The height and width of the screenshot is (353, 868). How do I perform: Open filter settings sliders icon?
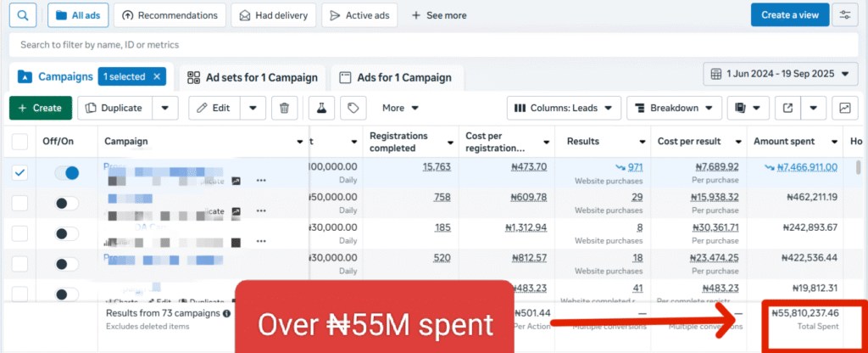tap(844, 15)
